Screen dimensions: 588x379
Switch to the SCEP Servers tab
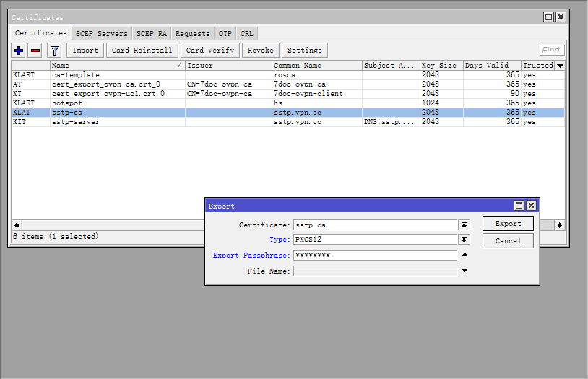(101, 33)
